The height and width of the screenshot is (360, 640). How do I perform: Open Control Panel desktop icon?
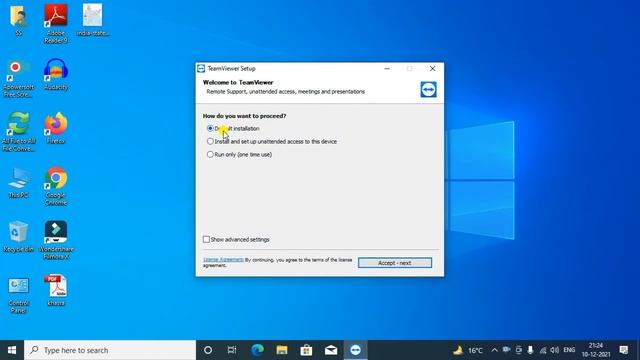18,295
